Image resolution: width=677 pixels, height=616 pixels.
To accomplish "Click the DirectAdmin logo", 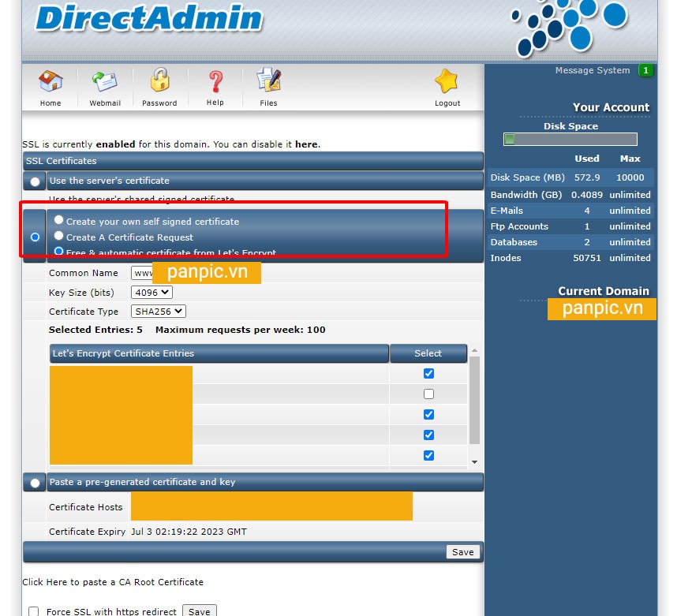I will coord(149,18).
